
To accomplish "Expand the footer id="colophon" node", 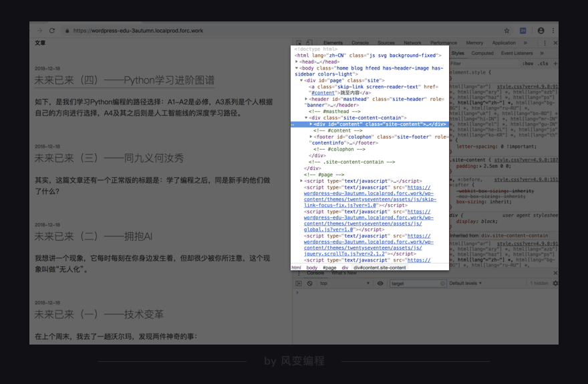I will 311,136.
